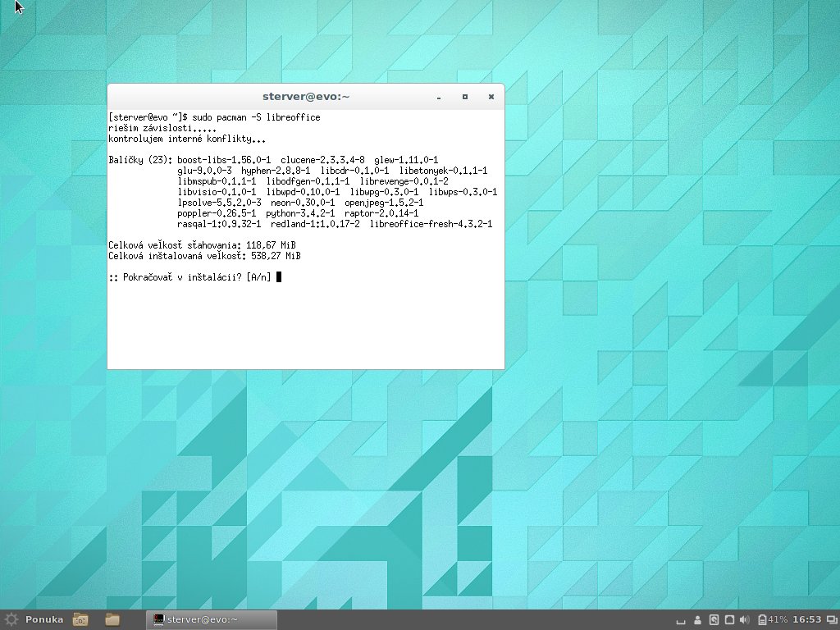Open the Ponuka main menu

[43, 619]
